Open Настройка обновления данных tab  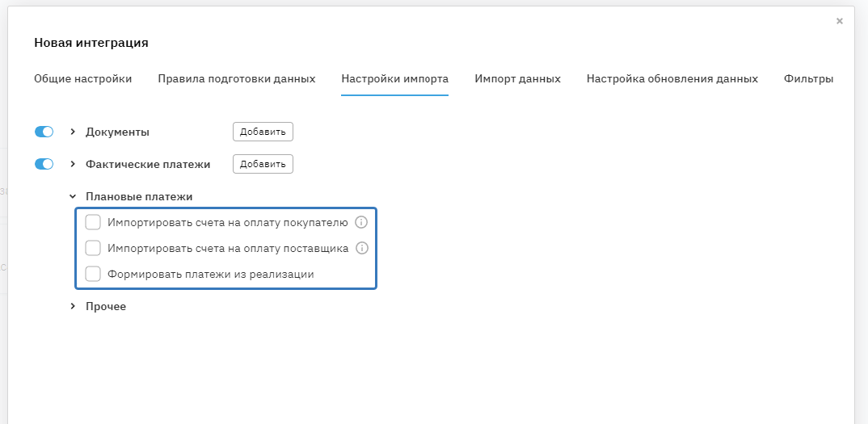pos(672,79)
